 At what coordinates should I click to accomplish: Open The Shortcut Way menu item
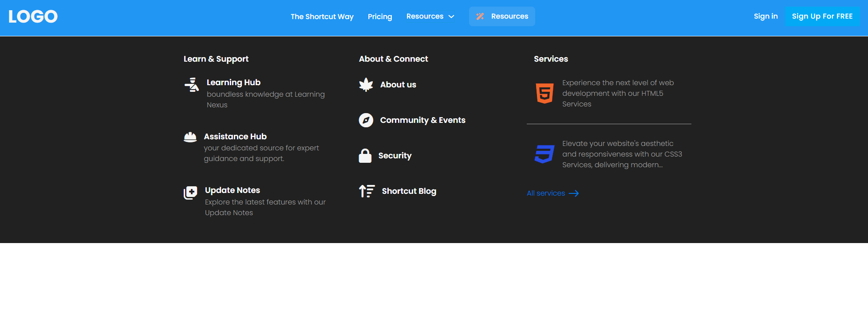pos(322,16)
